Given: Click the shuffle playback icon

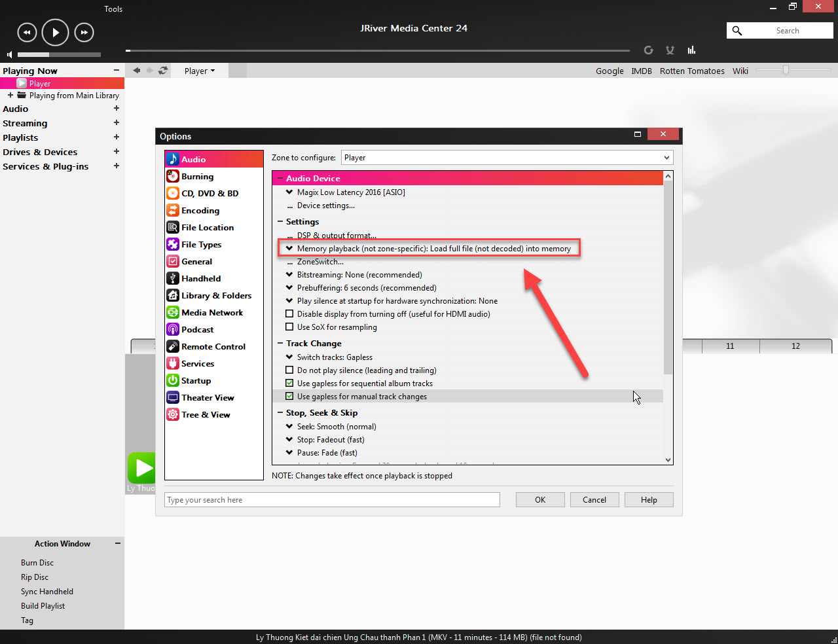Looking at the screenshot, I should [670, 50].
